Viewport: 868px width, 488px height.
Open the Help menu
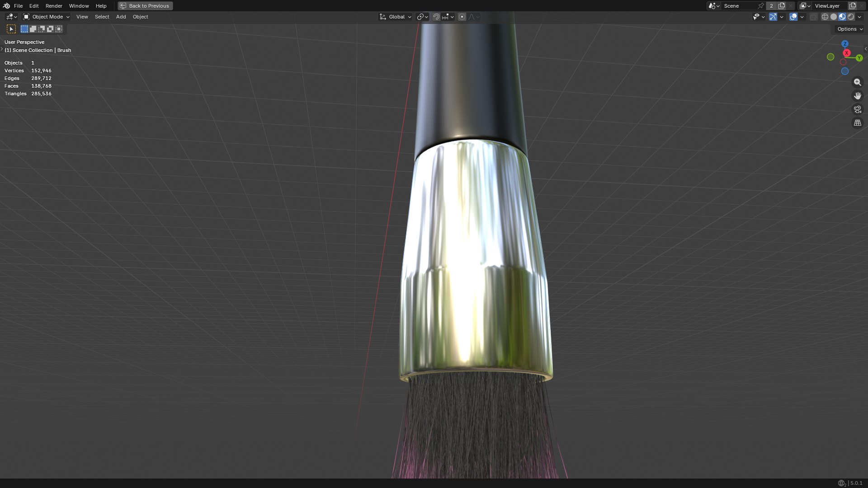coord(101,6)
